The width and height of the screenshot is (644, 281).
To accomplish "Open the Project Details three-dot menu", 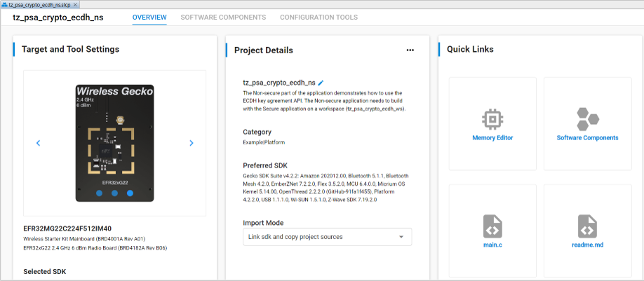I will (410, 50).
